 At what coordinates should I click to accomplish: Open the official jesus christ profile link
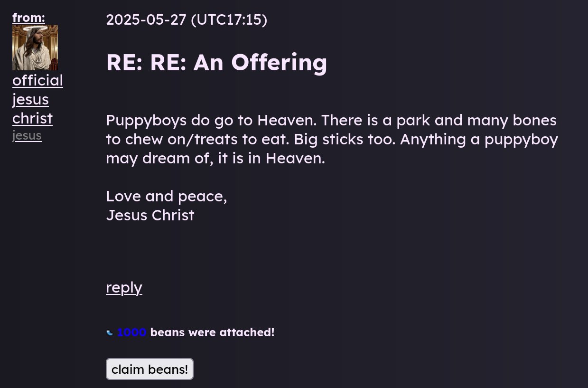pos(37,99)
